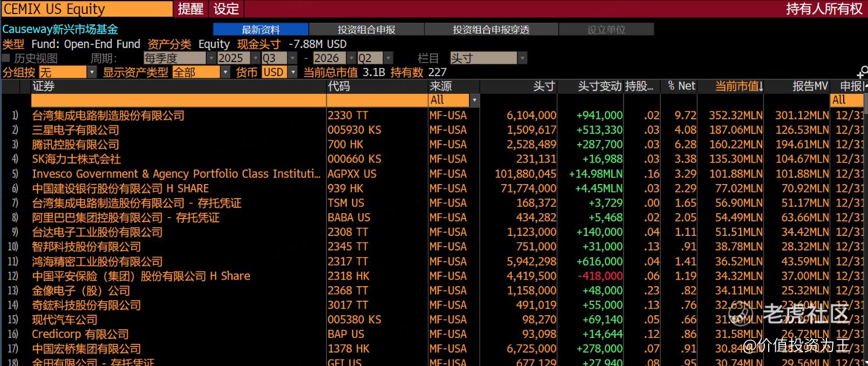Select 金像电子（股）公司 row
This screenshot has width=868, height=366.
81,290
